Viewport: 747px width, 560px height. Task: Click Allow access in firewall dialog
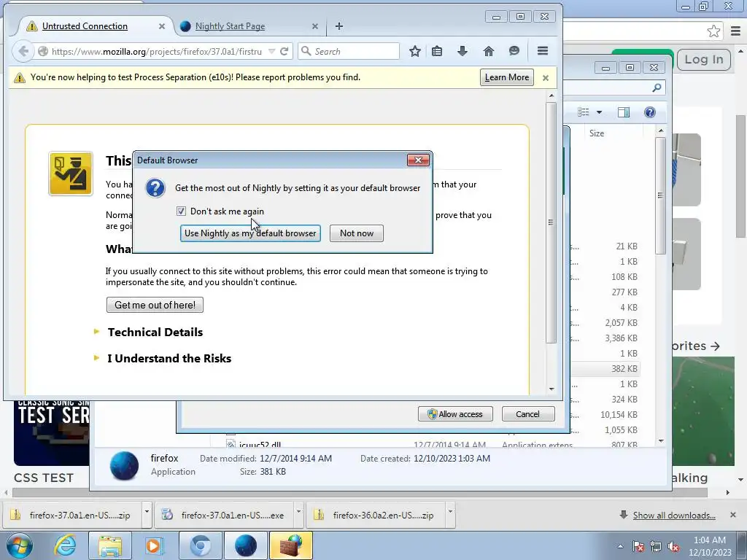455,414
